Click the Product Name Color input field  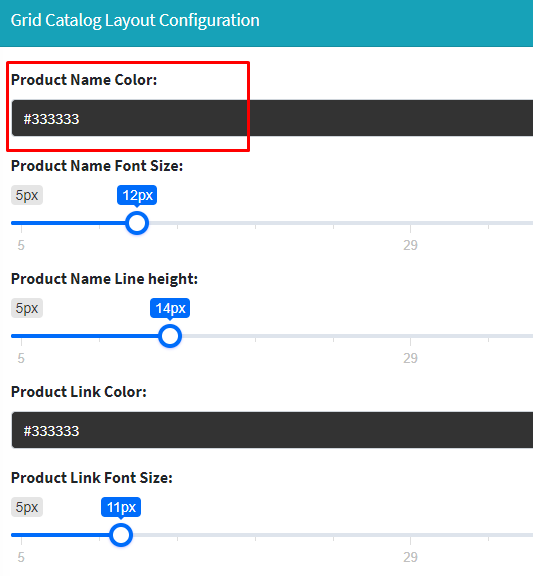click(x=272, y=118)
